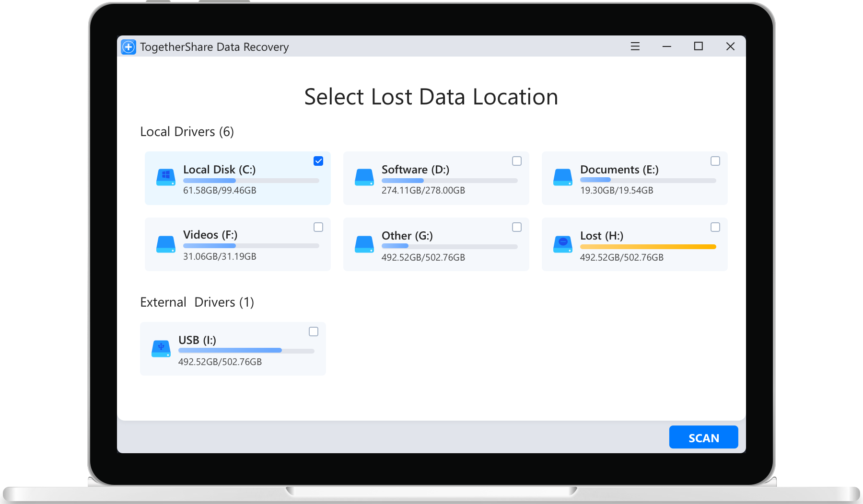The image size is (863, 504).
Task: Click the Lost (H:) orange usage bar
Action: (x=648, y=247)
